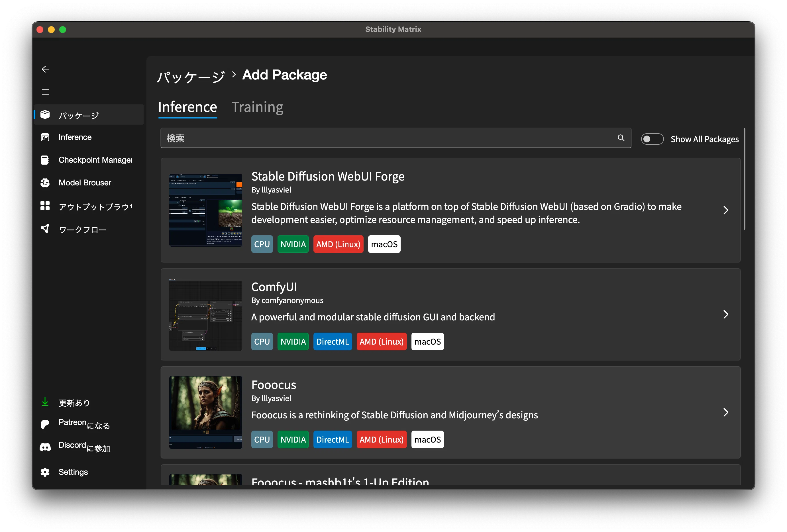
Task: Click the Fooocus elf portrait thumbnail
Action: coord(205,412)
